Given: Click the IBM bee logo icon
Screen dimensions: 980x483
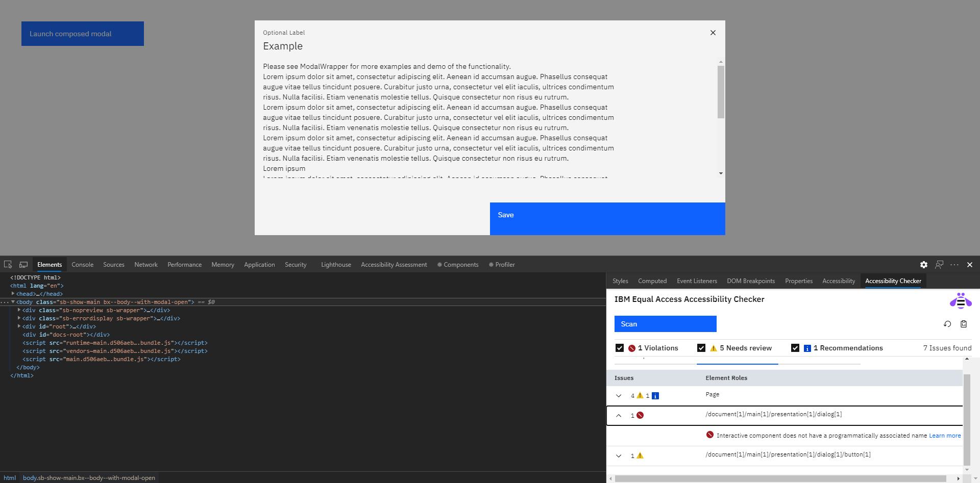Looking at the screenshot, I should (961, 301).
